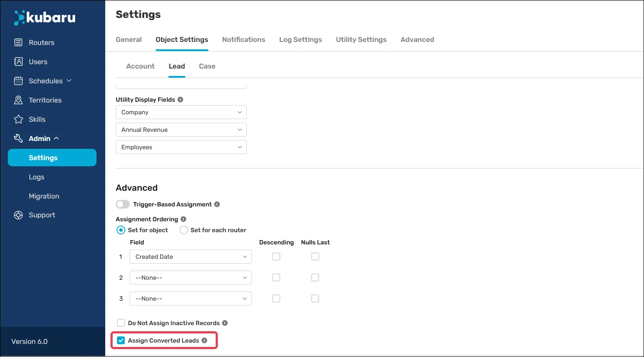
Task: Click info icon beside Trigger-Based Assignment
Action: 217,204
